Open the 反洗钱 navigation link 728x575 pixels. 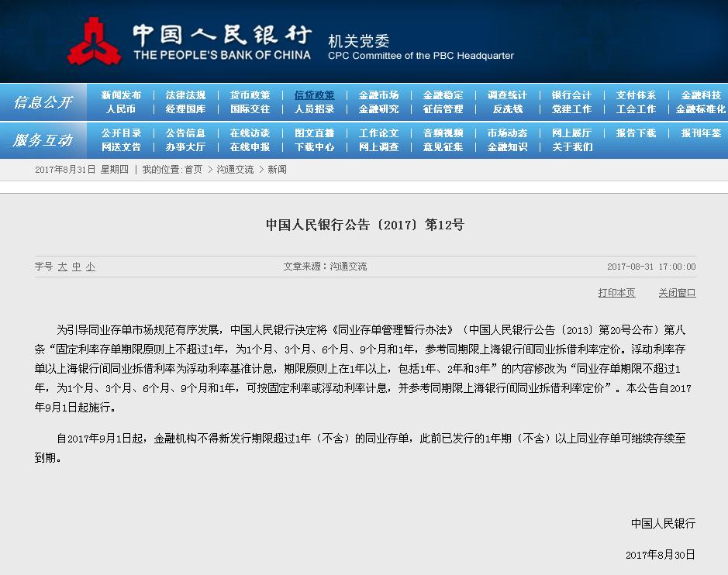[x=507, y=109]
